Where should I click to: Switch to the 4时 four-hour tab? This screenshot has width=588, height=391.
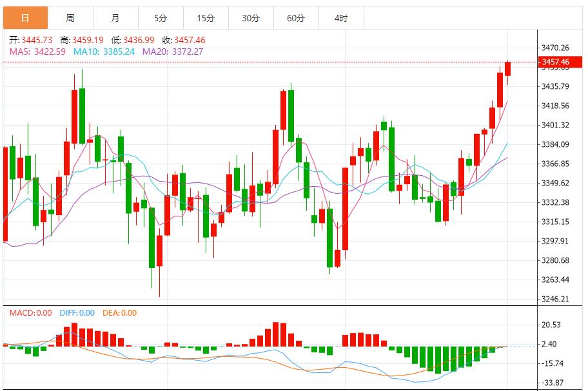[x=341, y=18]
